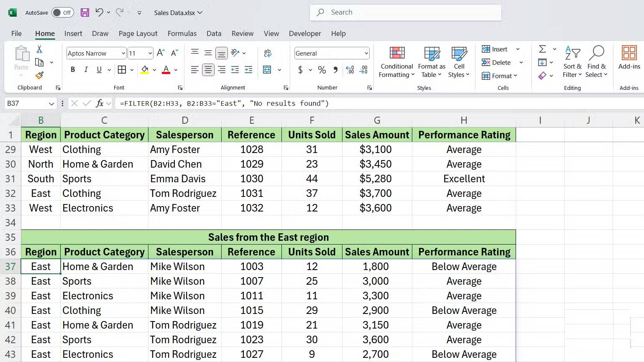This screenshot has height=362, width=644.
Task: Apply italic formatting
Action: [x=86, y=70]
